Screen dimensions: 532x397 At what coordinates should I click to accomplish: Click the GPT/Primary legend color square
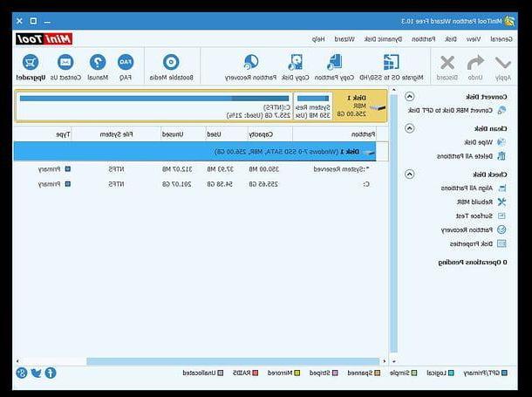coord(504,373)
